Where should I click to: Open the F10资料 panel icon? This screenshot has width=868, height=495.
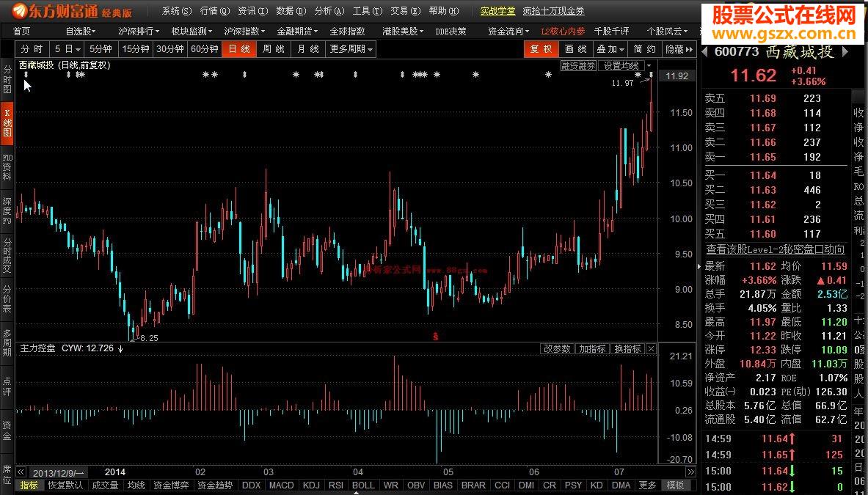pyautogui.click(x=6, y=169)
